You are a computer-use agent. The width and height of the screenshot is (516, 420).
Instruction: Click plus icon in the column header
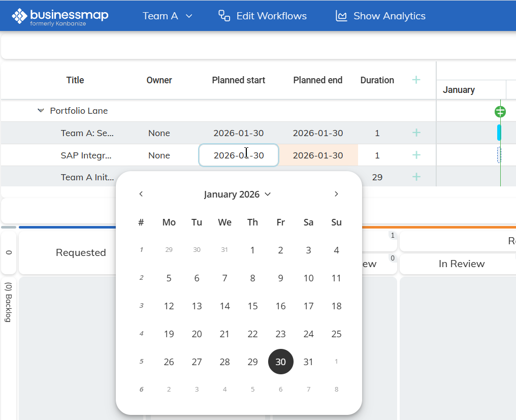point(416,80)
